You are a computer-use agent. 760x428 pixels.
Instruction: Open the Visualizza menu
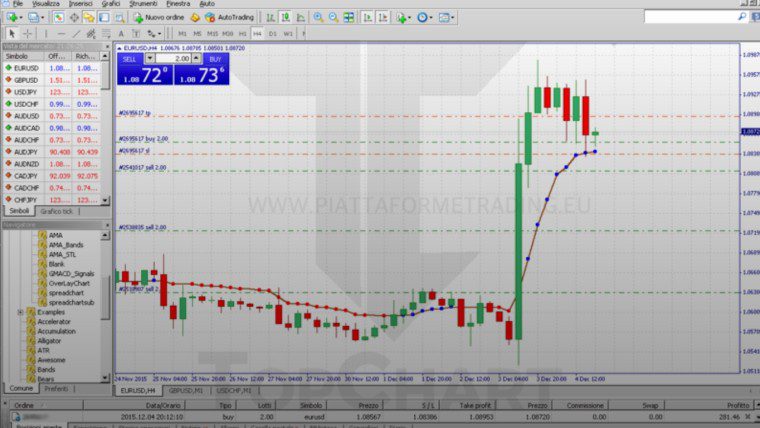click(x=46, y=3)
